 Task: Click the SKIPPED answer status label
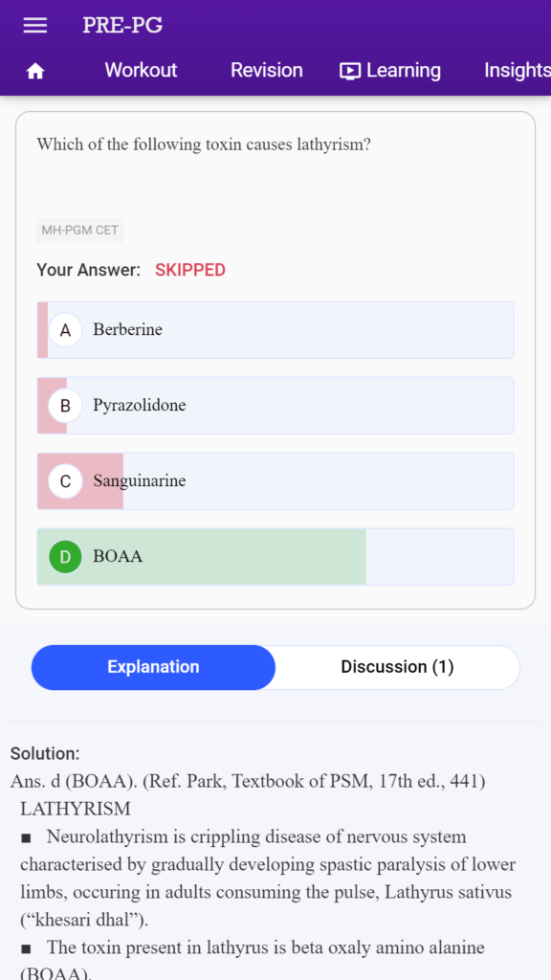point(190,270)
